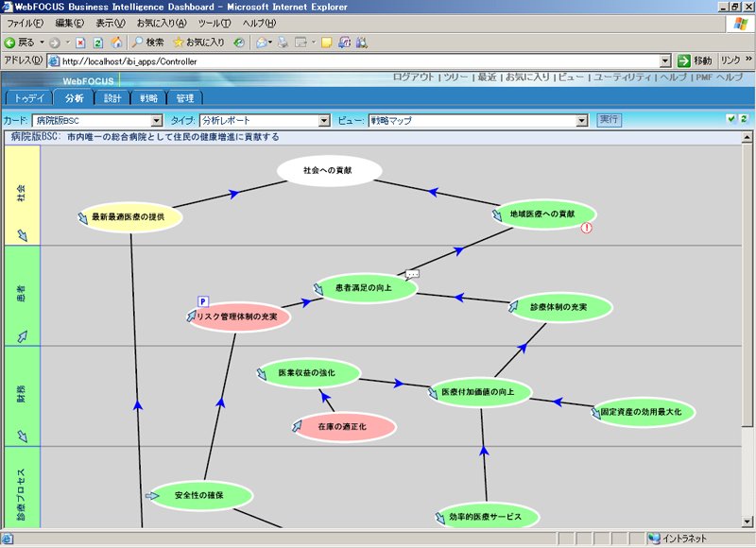
Task: Open the 編集(E) menu
Action: (69, 23)
